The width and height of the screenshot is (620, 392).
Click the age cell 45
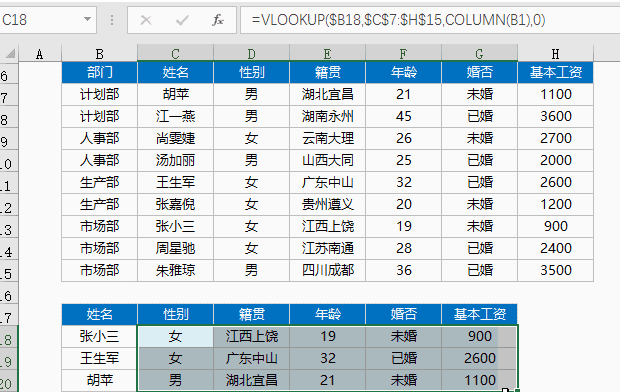(403, 116)
